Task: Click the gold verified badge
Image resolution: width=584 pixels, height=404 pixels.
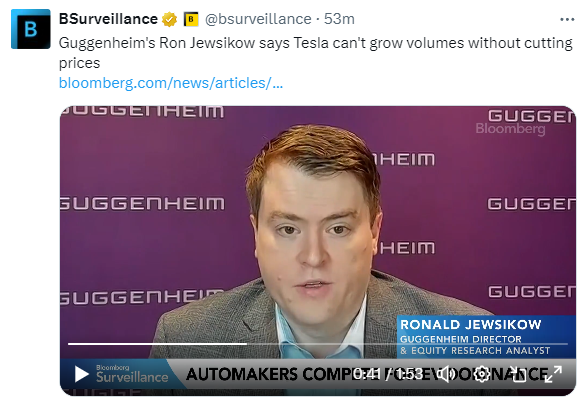Action: pyautogui.click(x=169, y=19)
